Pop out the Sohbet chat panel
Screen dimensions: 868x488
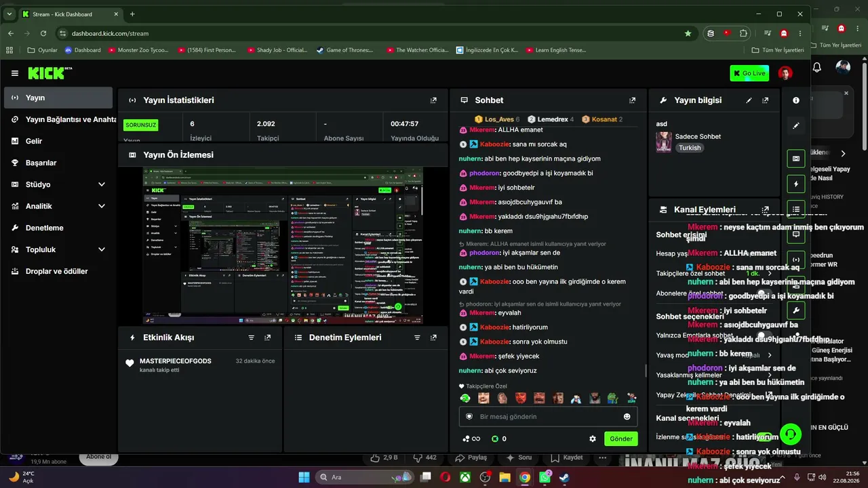tap(632, 100)
